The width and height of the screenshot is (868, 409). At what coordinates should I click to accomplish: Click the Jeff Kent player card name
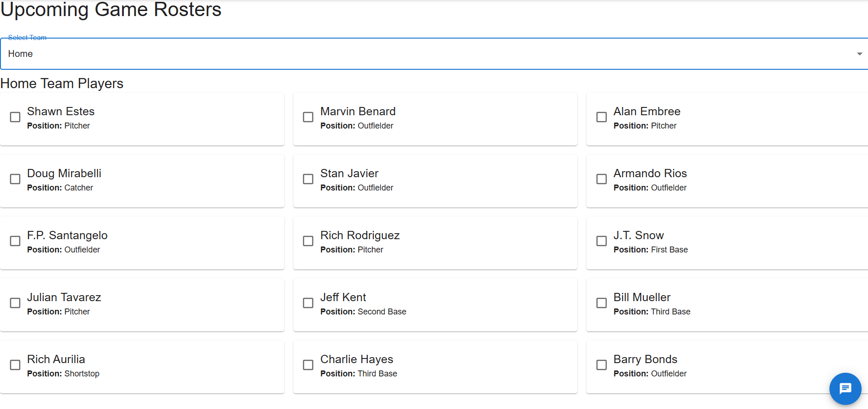(x=343, y=297)
